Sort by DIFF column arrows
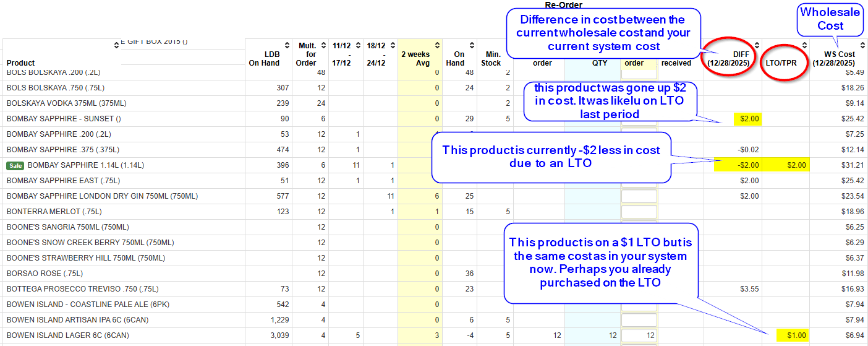Image resolution: width=868 pixels, height=346 pixels. click(x=757, y=45)
